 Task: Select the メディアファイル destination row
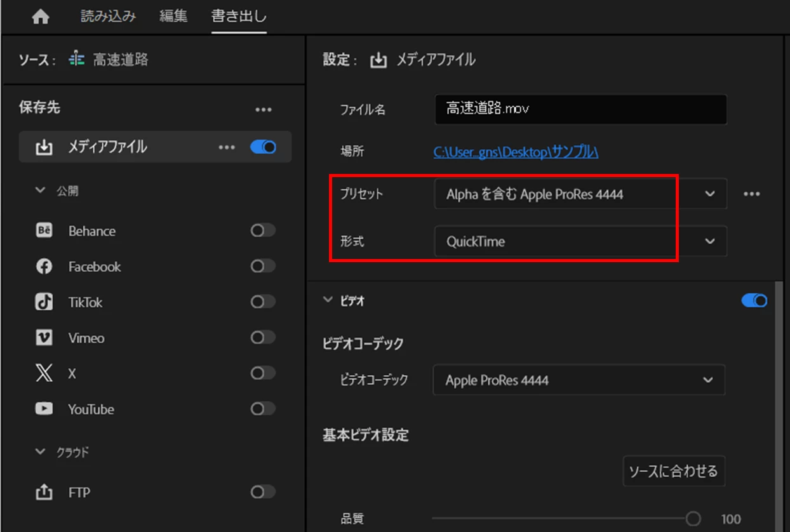point(155,147)
